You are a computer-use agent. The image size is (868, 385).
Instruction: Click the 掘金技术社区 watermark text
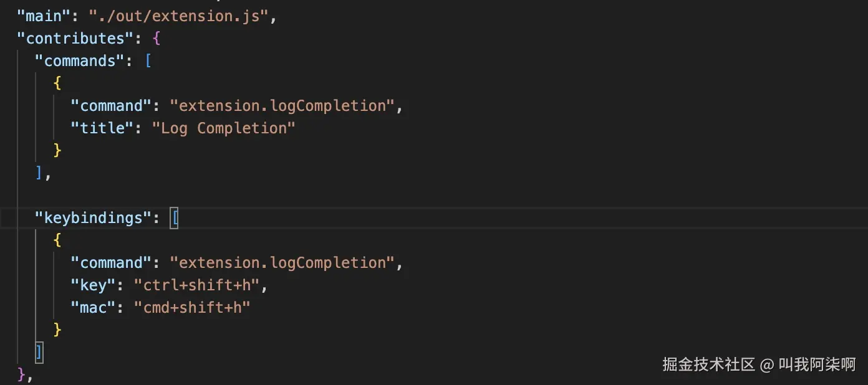click(x=708, y=364)
